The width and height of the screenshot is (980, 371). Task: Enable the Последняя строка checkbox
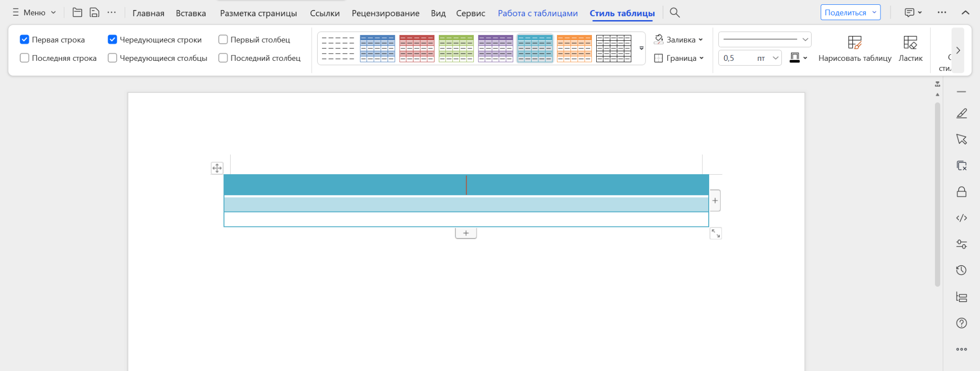click(x=24, y=58)
